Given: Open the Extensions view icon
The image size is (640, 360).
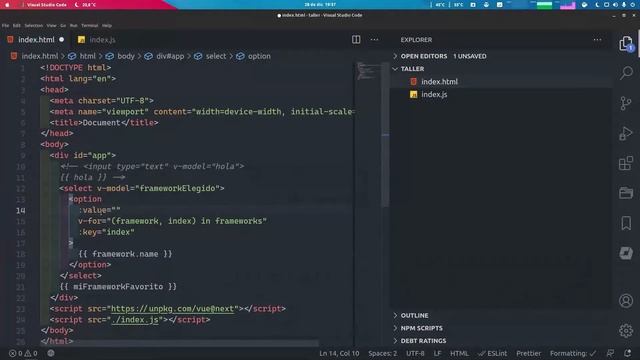Looking at the screenshot, I should (626, 163).
